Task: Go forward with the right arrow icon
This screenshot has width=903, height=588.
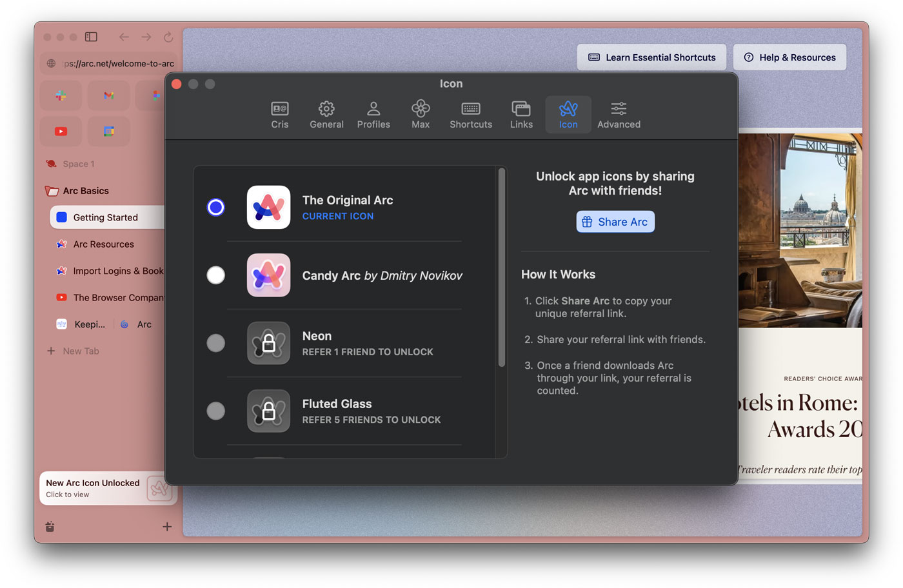Action: [146, 37]
